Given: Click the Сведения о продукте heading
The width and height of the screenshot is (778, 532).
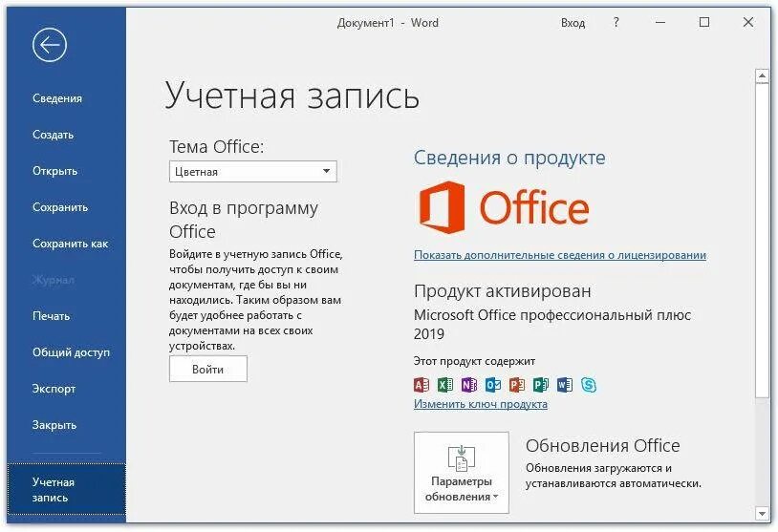Looking at the screenshot, I should click(509, 158).
